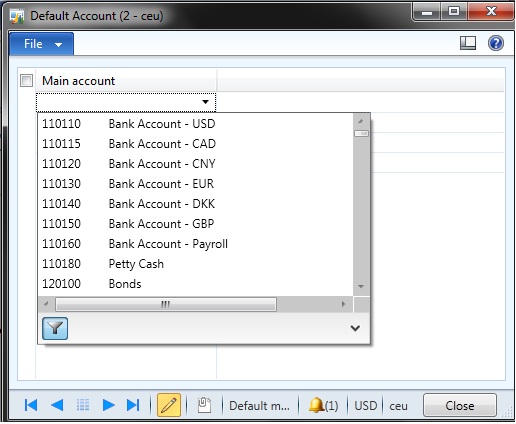Open the Main account dropdown arrow

pos(205,102)
